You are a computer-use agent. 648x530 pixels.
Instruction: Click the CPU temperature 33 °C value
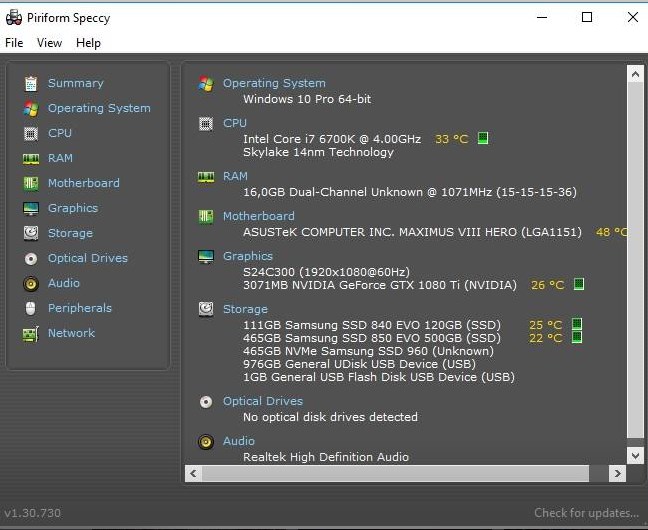pos(451,139)
